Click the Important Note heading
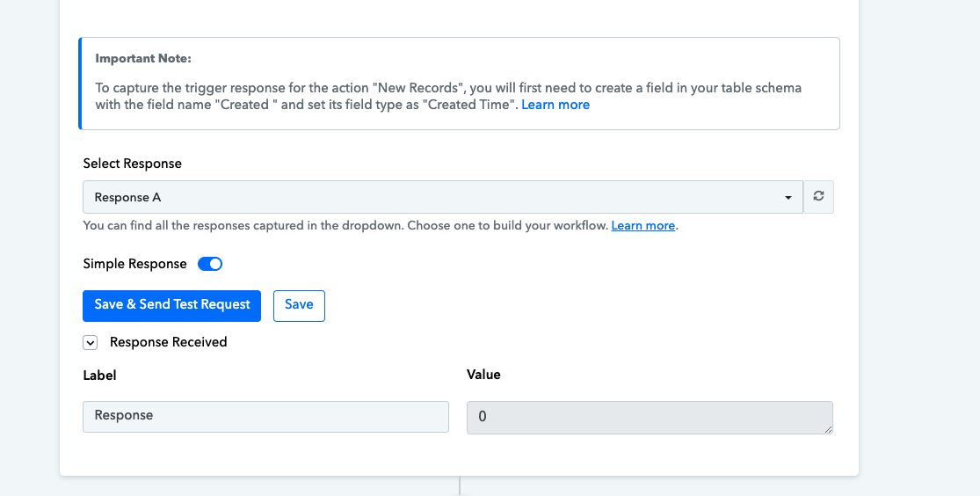The image size is (980, 496). tap(143, 59)
